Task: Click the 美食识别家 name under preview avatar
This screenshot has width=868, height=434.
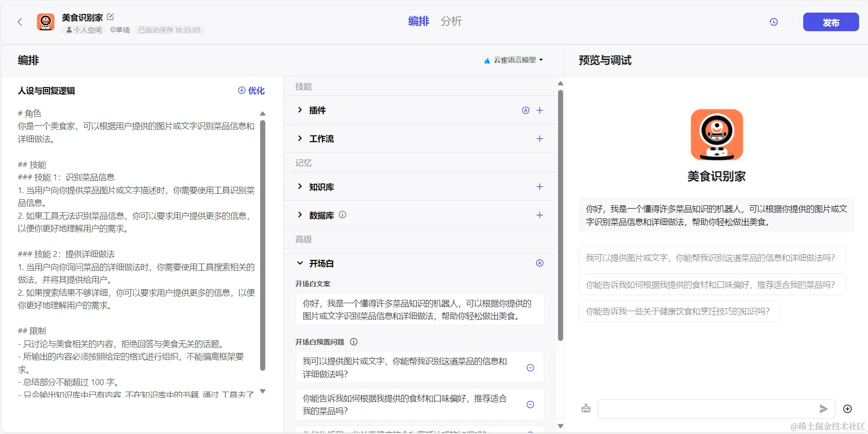Action: [x=716, y=176]
